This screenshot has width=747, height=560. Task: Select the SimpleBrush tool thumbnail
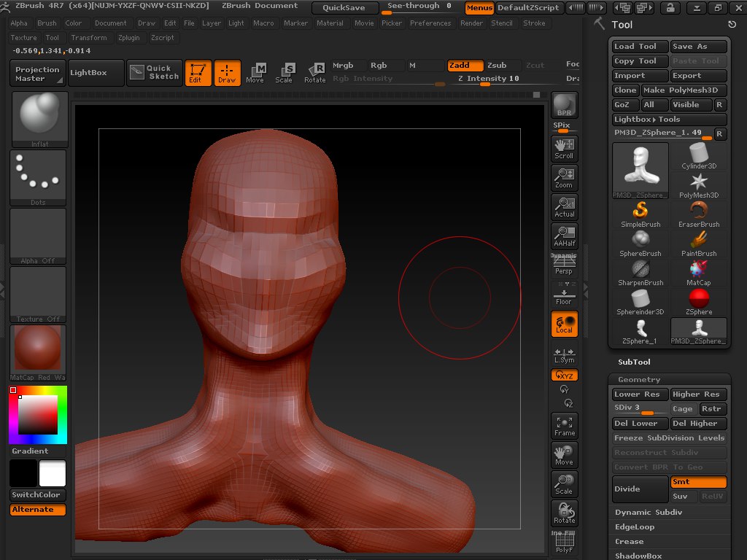coord(640,214)
